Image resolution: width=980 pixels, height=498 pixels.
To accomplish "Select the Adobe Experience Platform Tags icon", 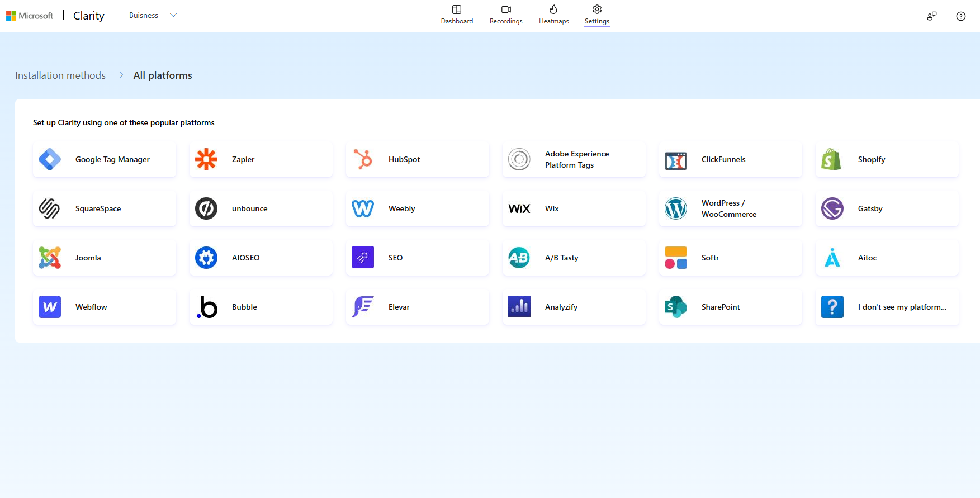I will pos(519,159).
